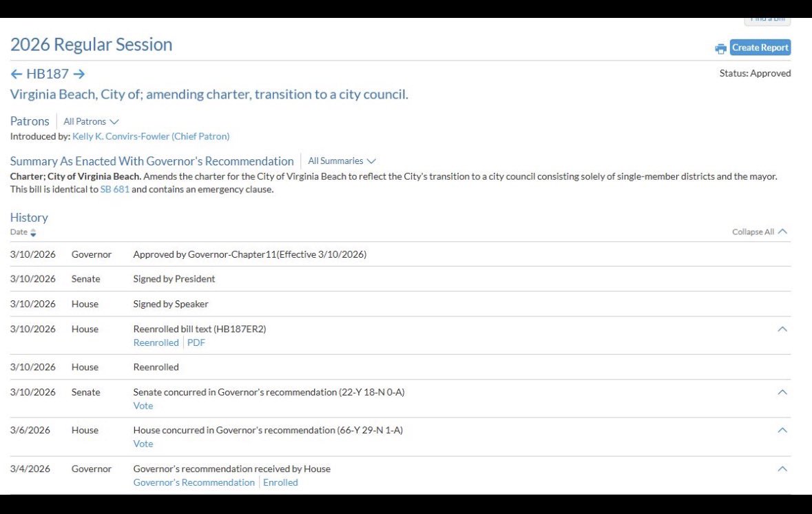Viewport: 812px width, 514px height.
Task: Sort history using the Date sort icon
Action: (x=33, y=233)
